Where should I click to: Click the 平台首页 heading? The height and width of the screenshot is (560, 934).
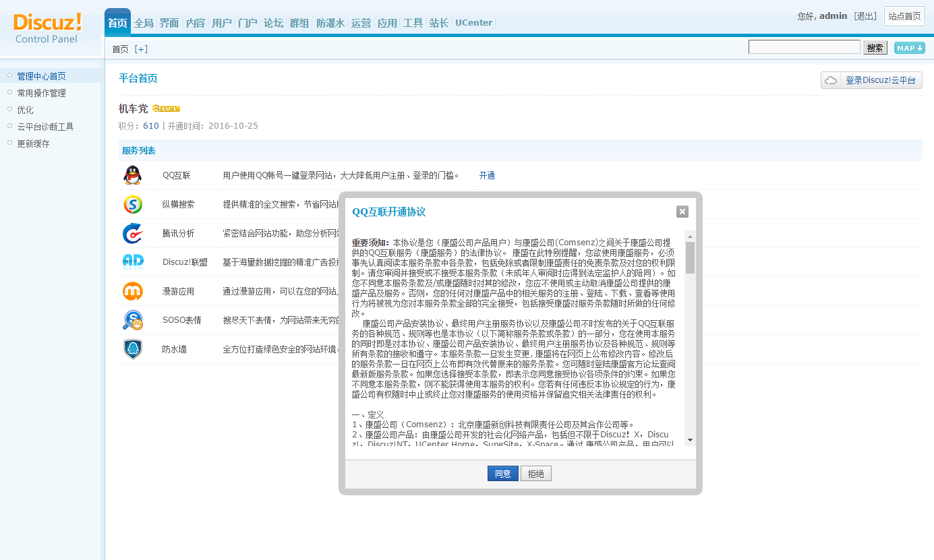138,78
